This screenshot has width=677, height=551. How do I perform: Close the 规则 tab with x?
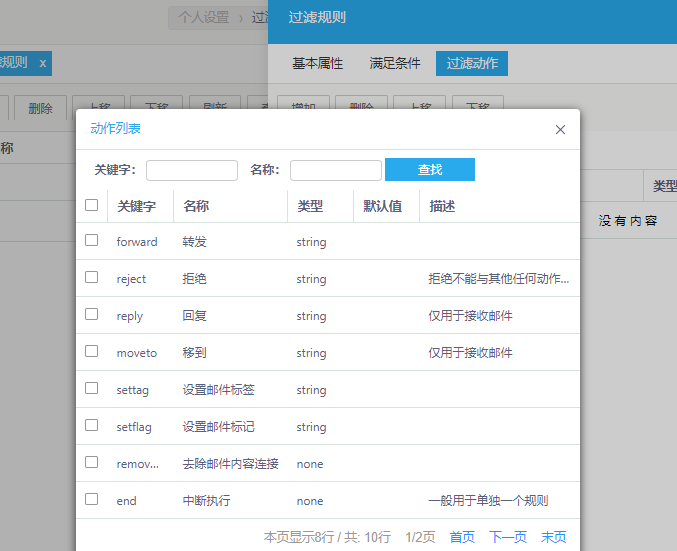tap(42, 63)
